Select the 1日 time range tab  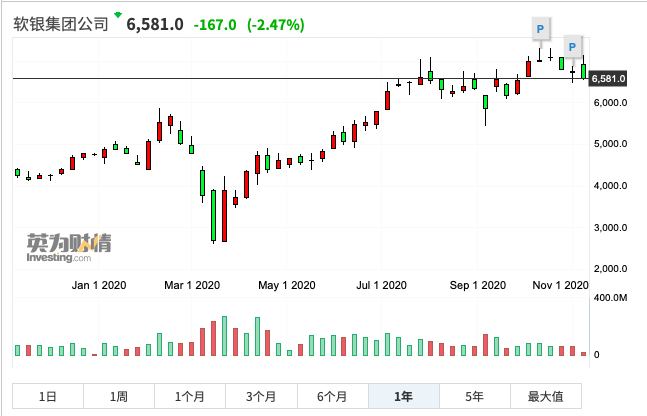[48, 396]
